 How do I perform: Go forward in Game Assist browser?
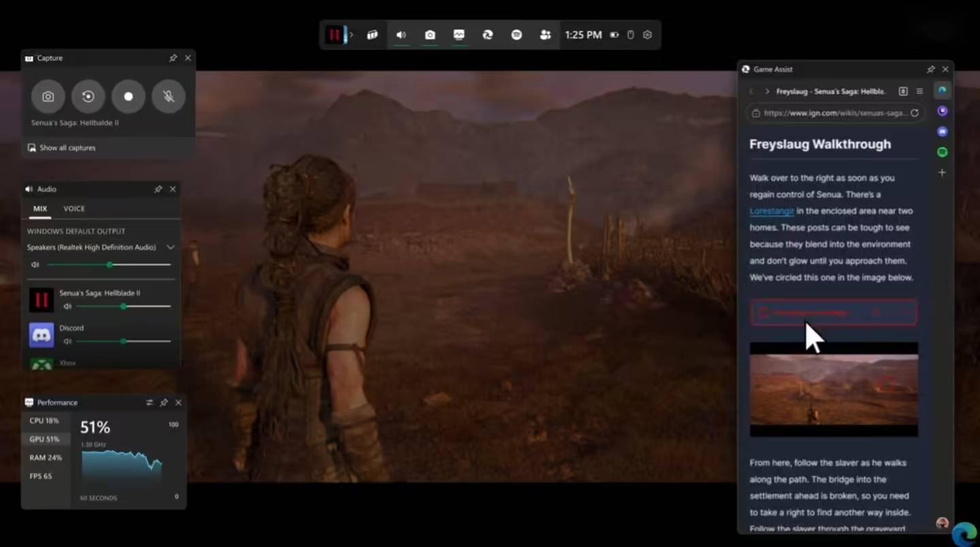coord(767,91)
